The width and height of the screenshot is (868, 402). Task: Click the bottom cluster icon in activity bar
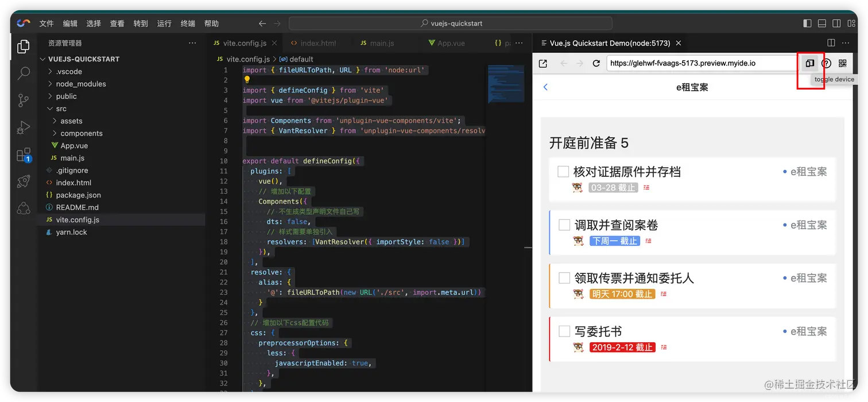pyautogui.click(x=24, y=208)
